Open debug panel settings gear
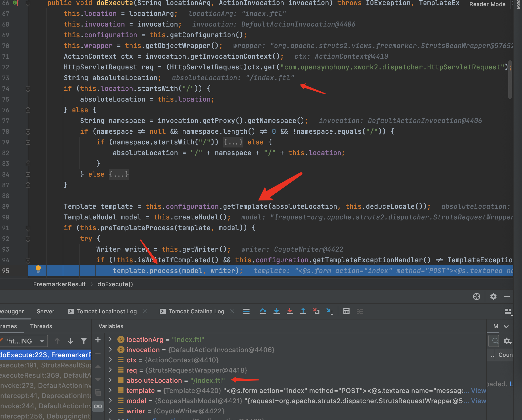The image size is (522, 420). pyautogui.click(x=493, y=297)
